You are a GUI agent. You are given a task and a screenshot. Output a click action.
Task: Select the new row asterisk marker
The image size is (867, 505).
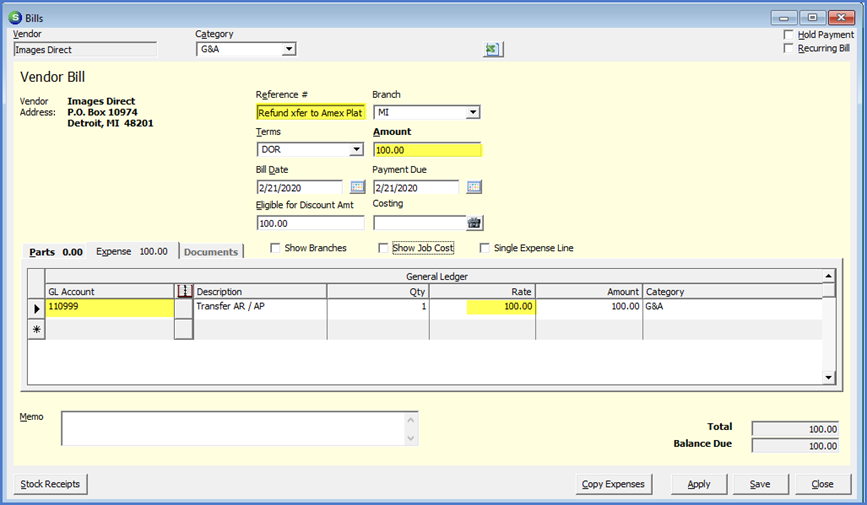coord(37,329)
